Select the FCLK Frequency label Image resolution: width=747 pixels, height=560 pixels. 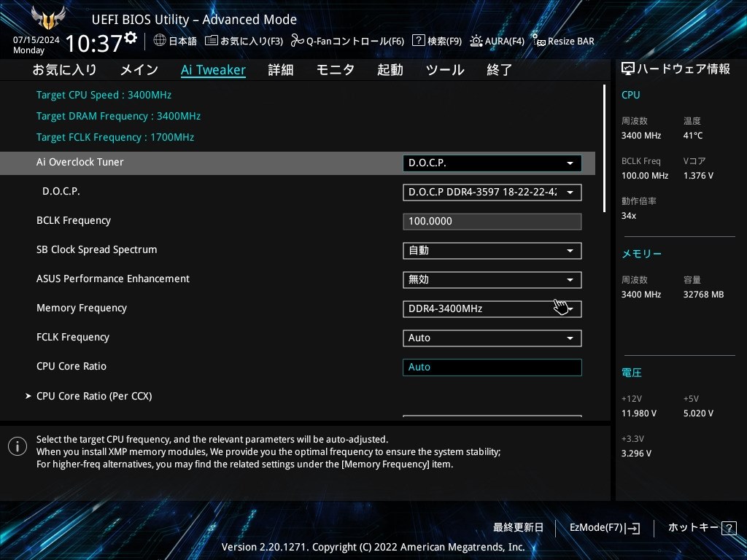[x=73, y=337]
